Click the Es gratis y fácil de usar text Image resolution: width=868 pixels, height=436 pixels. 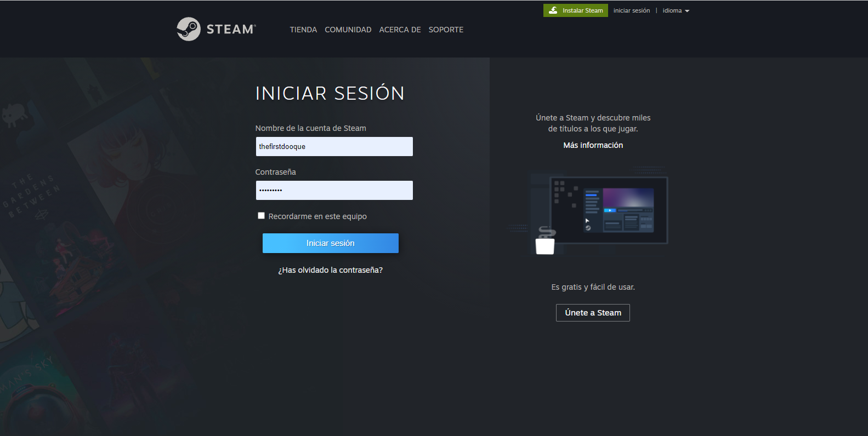tap(593, 287)
